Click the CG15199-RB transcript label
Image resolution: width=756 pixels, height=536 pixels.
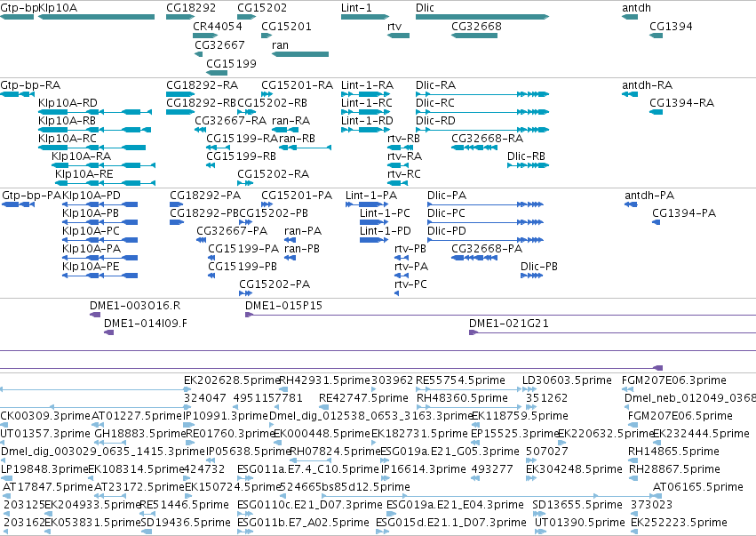coord(241,156)
